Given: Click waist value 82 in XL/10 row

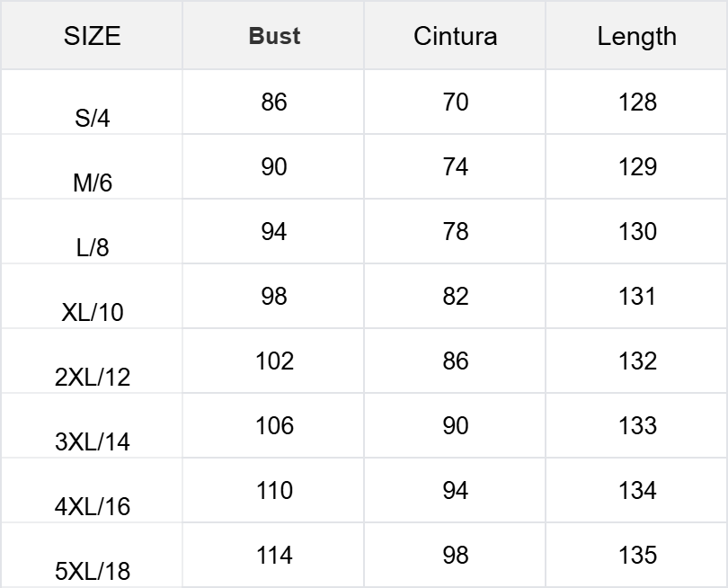Looking at the screenshot, I should click(455, 296).
